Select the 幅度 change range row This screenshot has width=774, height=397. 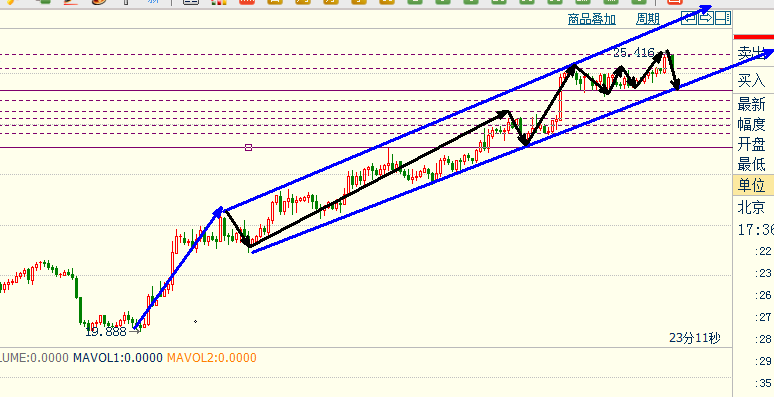[754, 124]
